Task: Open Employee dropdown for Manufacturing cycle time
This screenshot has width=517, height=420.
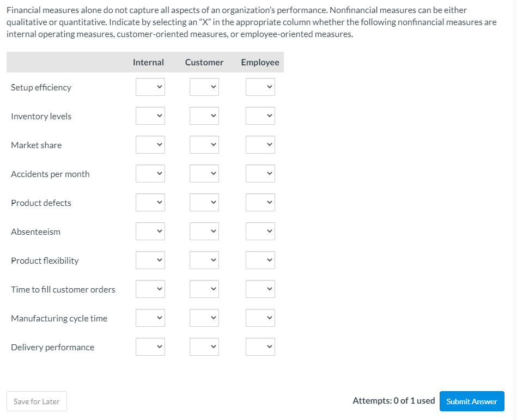Action: point(260,318)
